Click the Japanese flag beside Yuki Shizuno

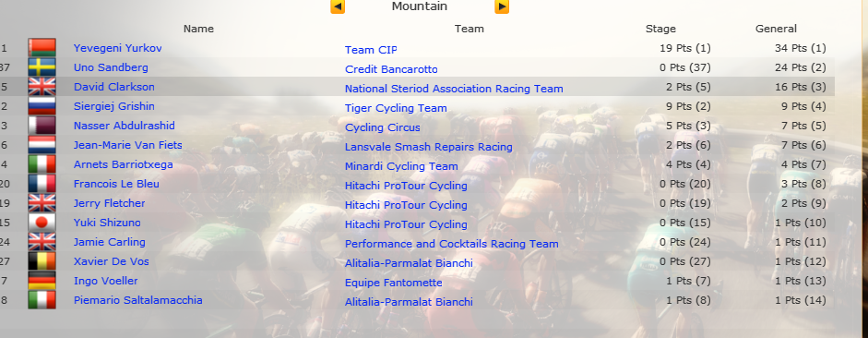pyautogui.click(x=42, y=223)
